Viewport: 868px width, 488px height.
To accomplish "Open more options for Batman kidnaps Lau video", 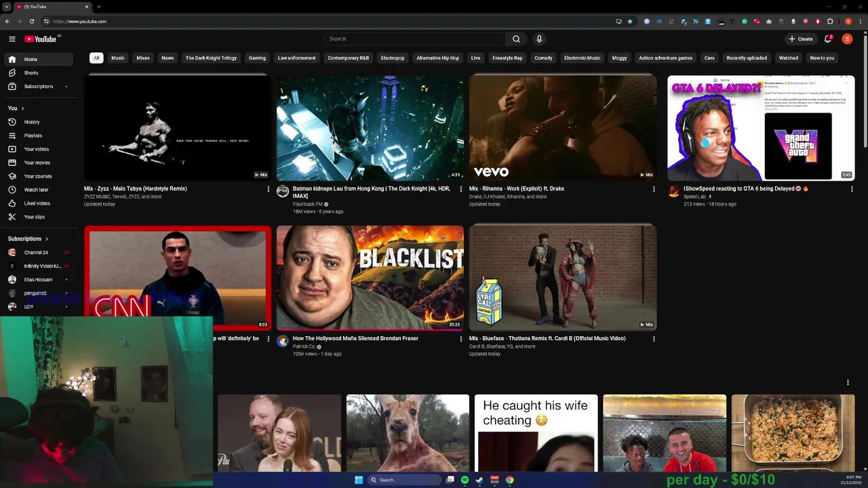I will point(460,189).
